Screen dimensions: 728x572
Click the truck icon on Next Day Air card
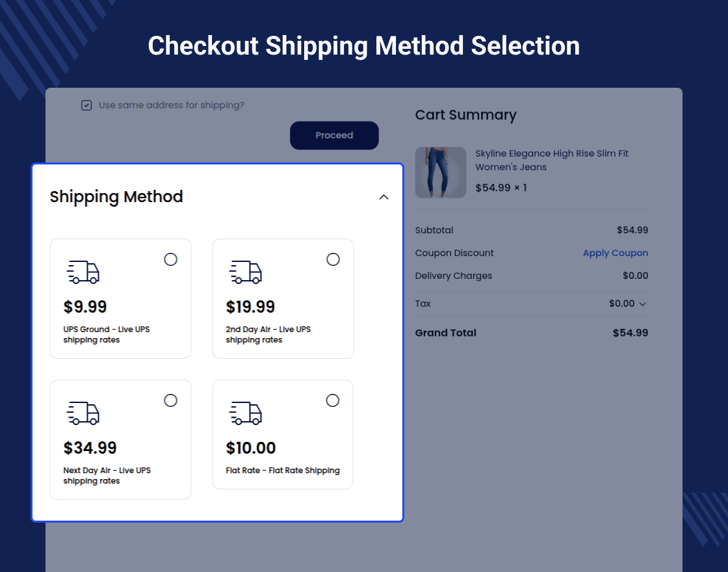tap(83, 413)
